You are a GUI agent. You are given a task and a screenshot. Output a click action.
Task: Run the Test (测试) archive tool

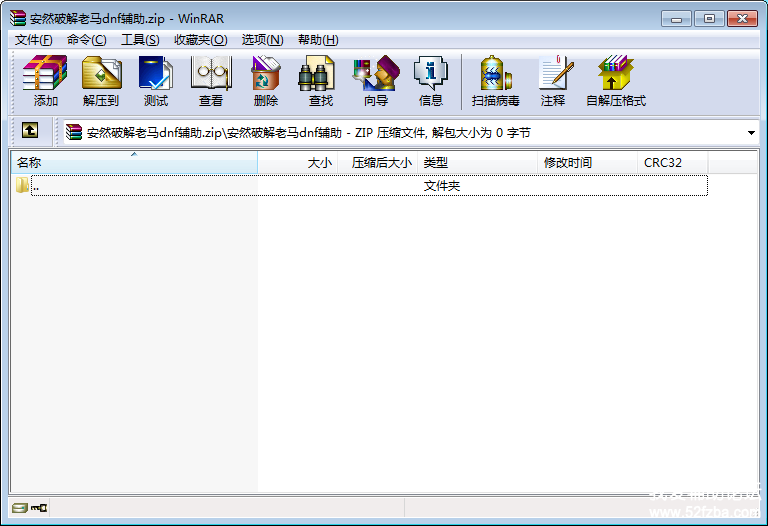tap(156, 81)
